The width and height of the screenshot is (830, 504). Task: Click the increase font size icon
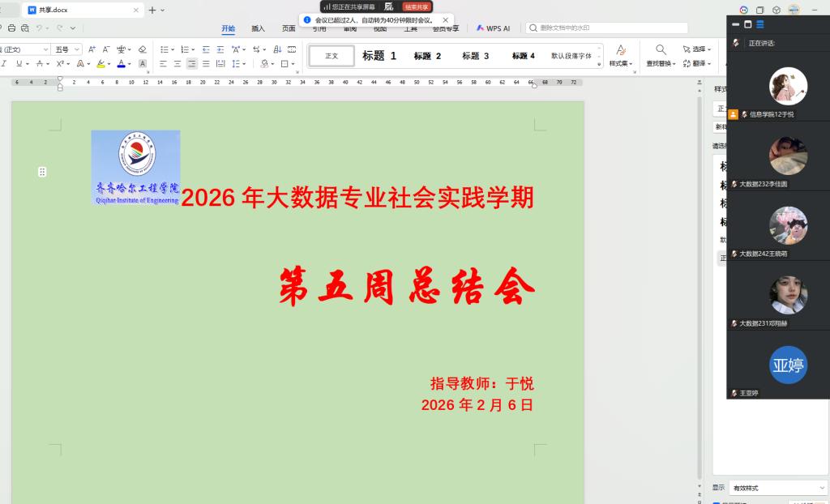[x=92, y=49]
